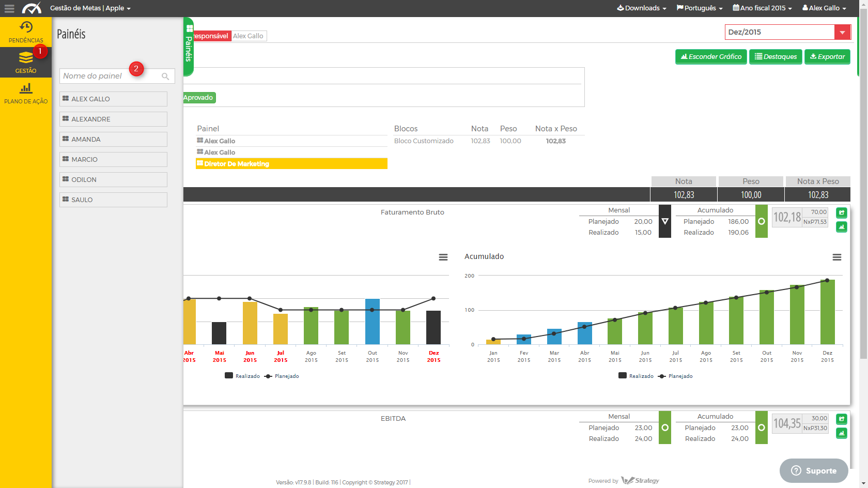Open the Alex Gallo user menu
868x488 pixels.
coord(824,8)
